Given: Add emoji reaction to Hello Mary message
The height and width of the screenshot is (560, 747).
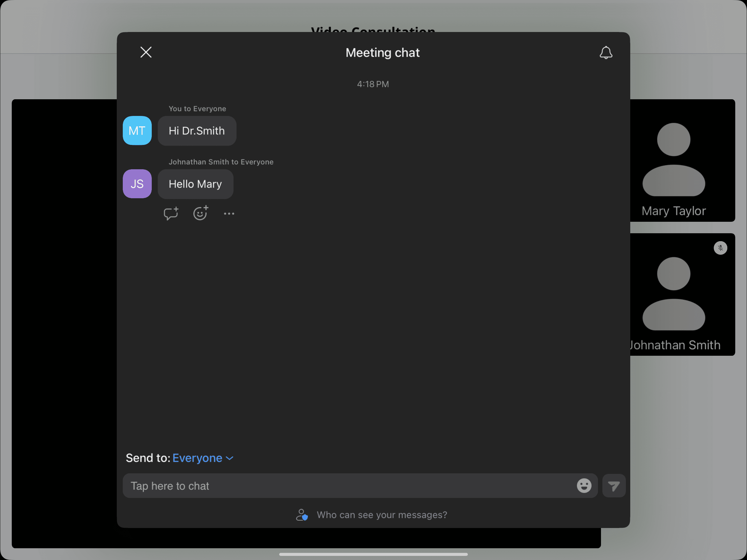Looking at the screenshot, I should pos(200,214).
